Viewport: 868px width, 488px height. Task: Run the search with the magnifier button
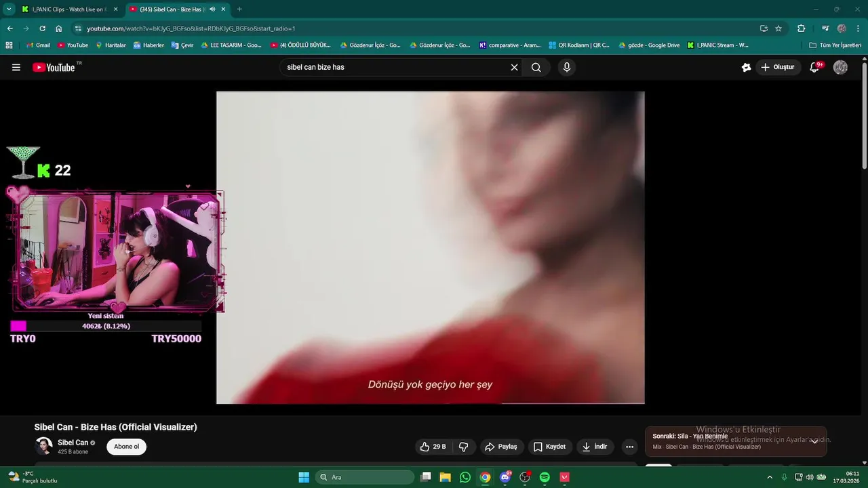[x=536, y=67]
